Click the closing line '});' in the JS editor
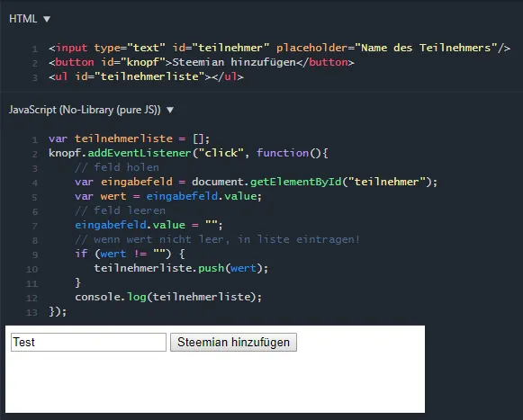This screenshot has height=420, width=523. pyautogui.click(x=58, y=312)
